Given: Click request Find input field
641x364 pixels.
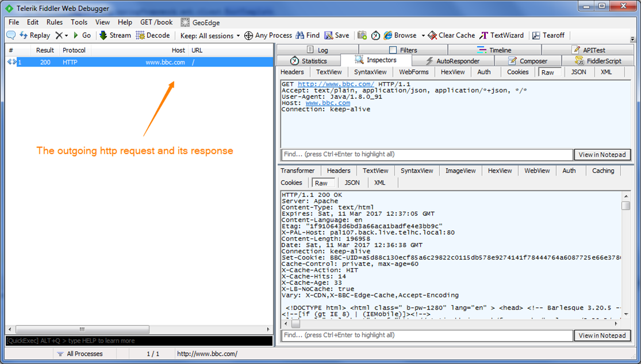Looking at the screenshot, I should [x=427, y=154].
